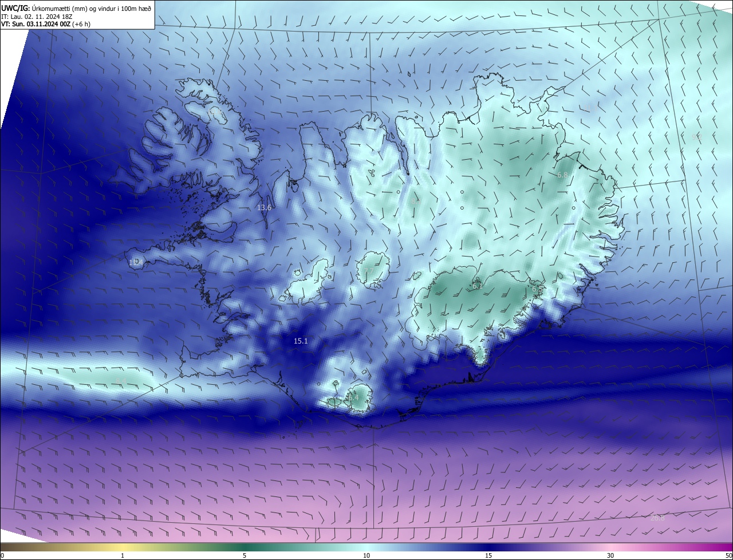Click the 11.4 value on the western peninsula
Screen dimensions: 733x560
(x=135, y=262)
